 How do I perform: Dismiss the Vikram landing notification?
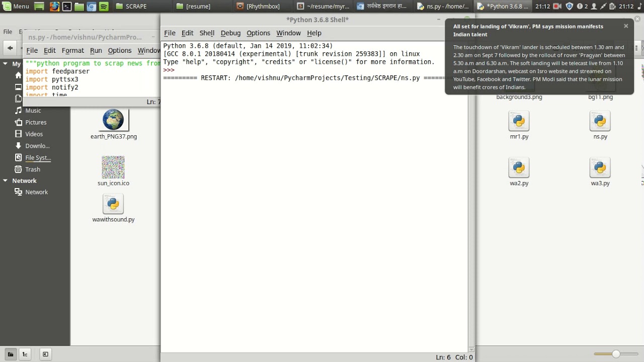[x=626, y=26]
